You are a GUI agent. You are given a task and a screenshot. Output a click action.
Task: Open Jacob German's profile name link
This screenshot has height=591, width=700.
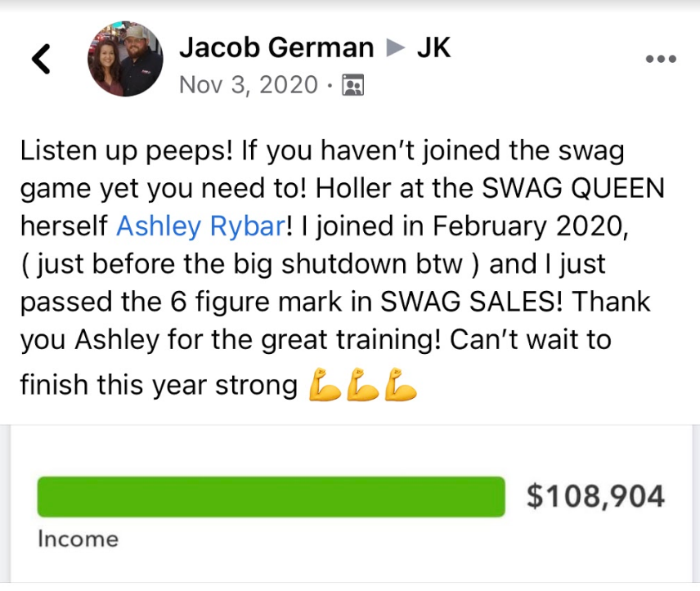(x=276, y=47)
